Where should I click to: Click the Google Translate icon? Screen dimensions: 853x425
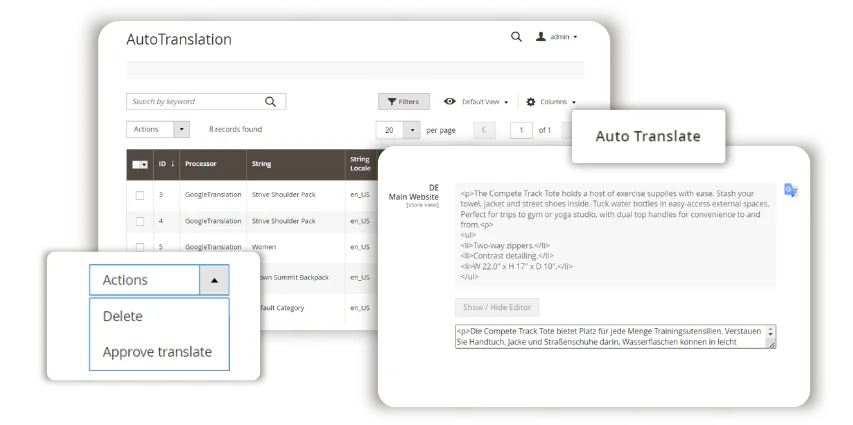click(790, 190)
